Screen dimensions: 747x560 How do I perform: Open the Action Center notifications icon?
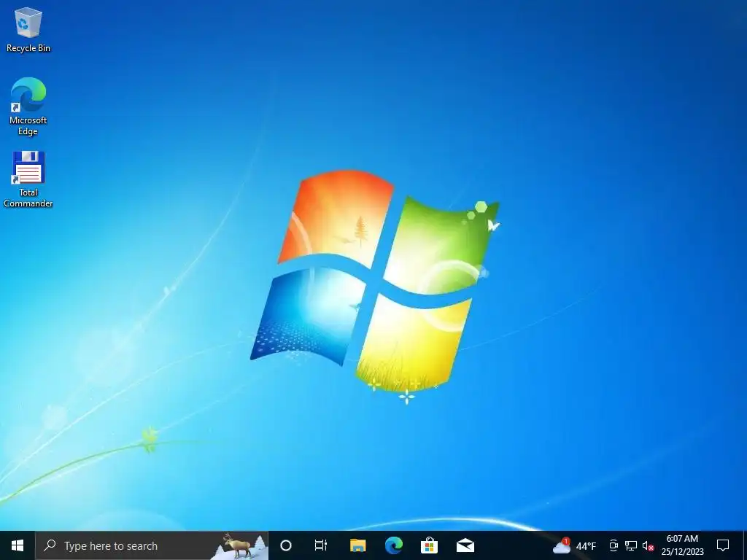[x=723, y=545]
